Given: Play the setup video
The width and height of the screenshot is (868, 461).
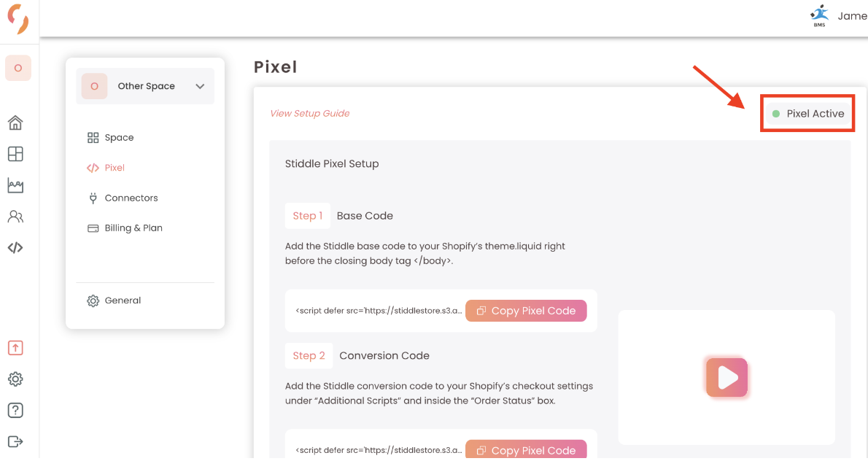Looking at the screenshot, I should pos(726,377).
